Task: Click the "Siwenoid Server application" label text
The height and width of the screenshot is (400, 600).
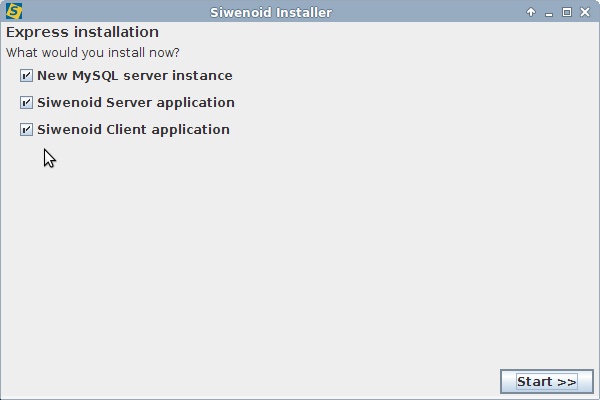Action: tap(135, 103)
